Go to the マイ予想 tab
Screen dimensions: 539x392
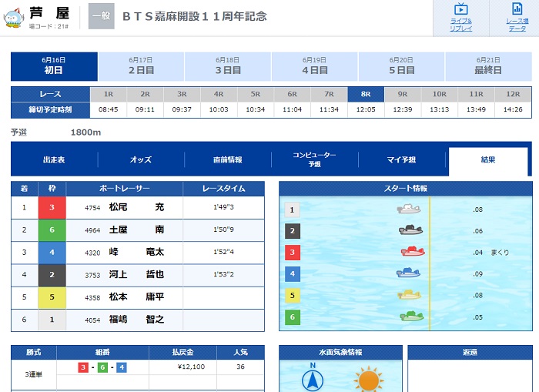(401, 159)
